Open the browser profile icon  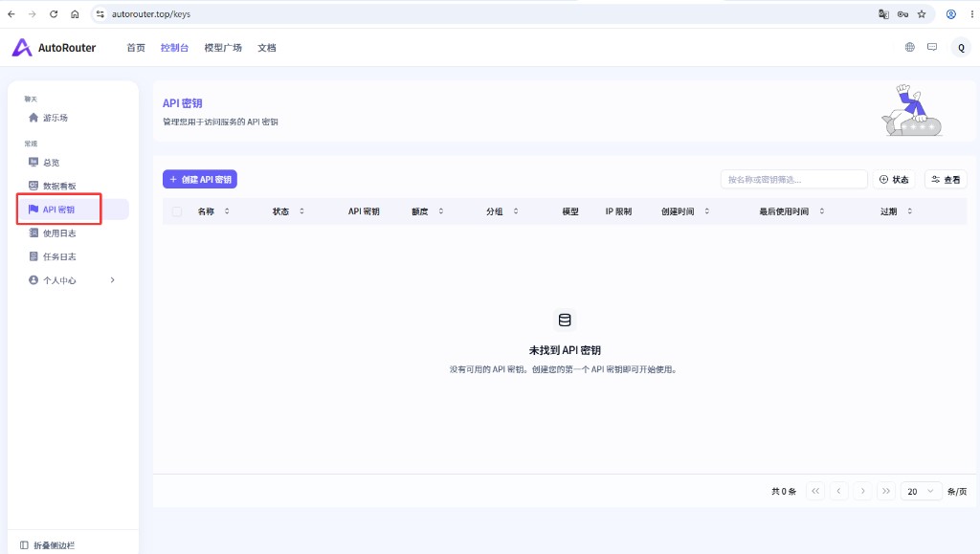[x=950, y=13]
